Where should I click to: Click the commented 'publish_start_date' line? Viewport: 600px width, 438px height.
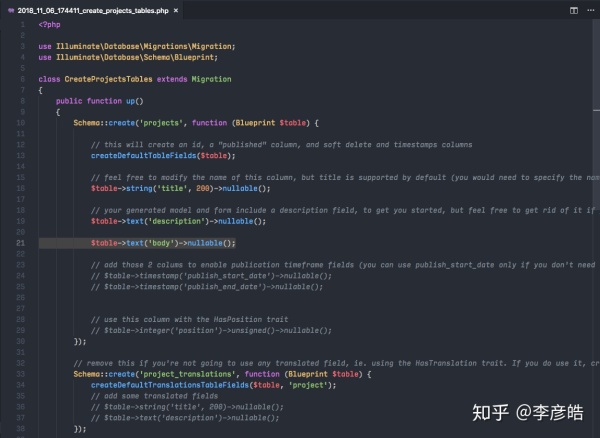pyautogui.click(x=212, y=276)
